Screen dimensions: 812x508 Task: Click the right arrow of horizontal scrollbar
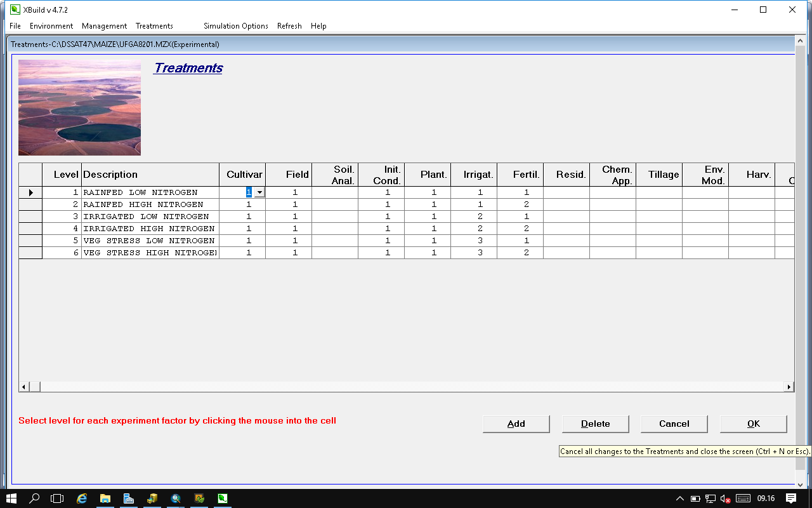click(789, 387)
